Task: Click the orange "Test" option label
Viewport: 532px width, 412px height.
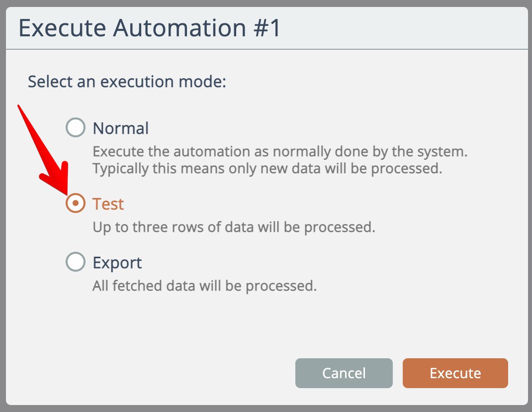Action: pyautogui.click(x=108, y=204)
